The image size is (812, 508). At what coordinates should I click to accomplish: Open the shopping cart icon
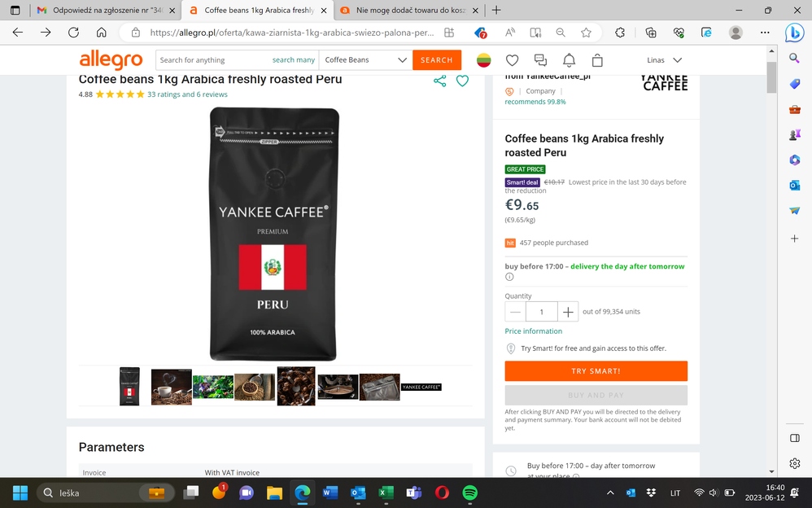(x=597, y=60)
